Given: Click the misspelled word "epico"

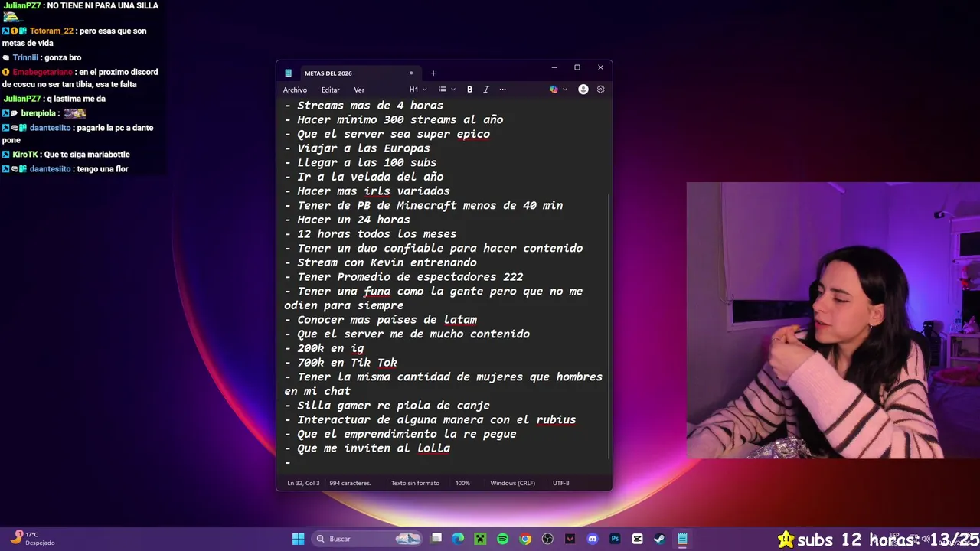Looking at the screenshot, I should click(473, 134).
